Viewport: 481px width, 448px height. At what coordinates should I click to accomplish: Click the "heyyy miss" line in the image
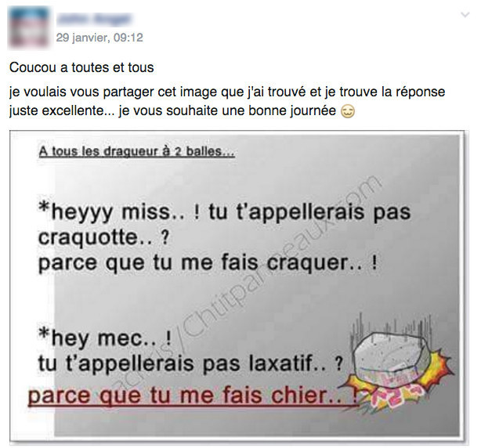(224, 212)
